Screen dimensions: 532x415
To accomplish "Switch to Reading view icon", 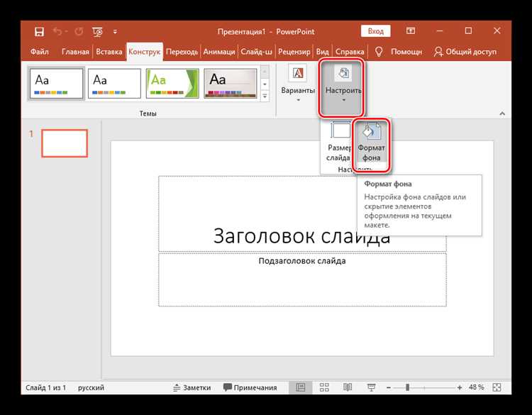I will [348, 387].
